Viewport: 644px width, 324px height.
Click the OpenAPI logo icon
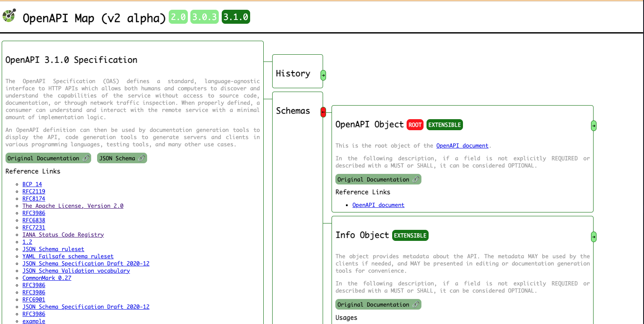9,15
